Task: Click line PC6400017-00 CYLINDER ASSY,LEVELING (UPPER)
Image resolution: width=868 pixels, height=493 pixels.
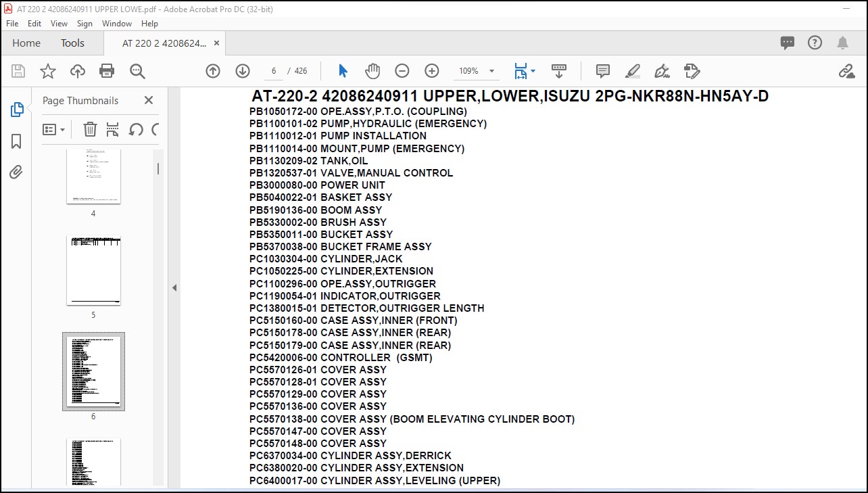Action: [x=375, y=480]
